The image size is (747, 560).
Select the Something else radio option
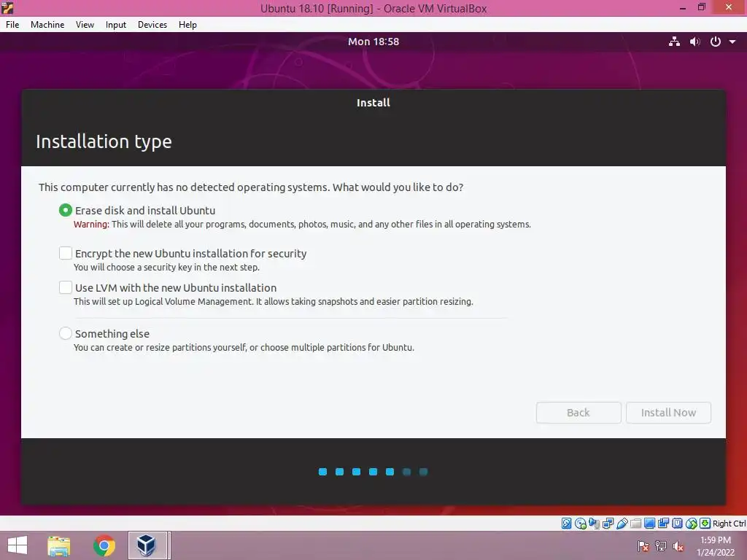65,332
